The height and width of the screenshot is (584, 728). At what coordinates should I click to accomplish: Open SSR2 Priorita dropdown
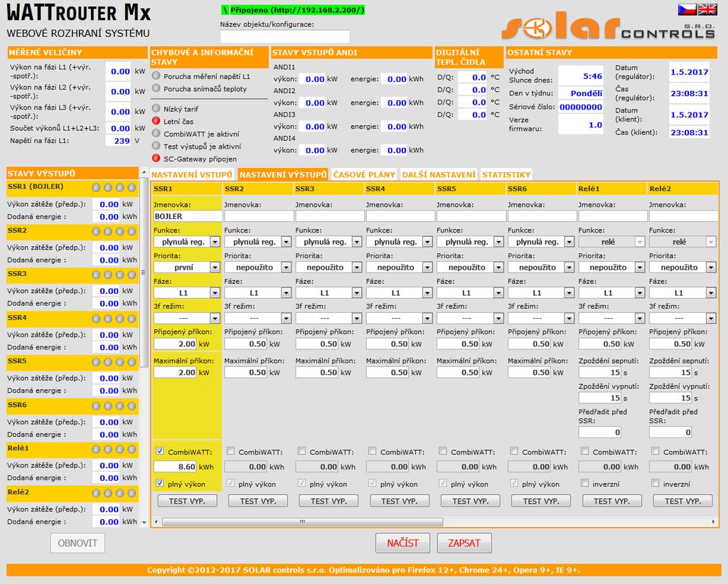coord(257,267)
